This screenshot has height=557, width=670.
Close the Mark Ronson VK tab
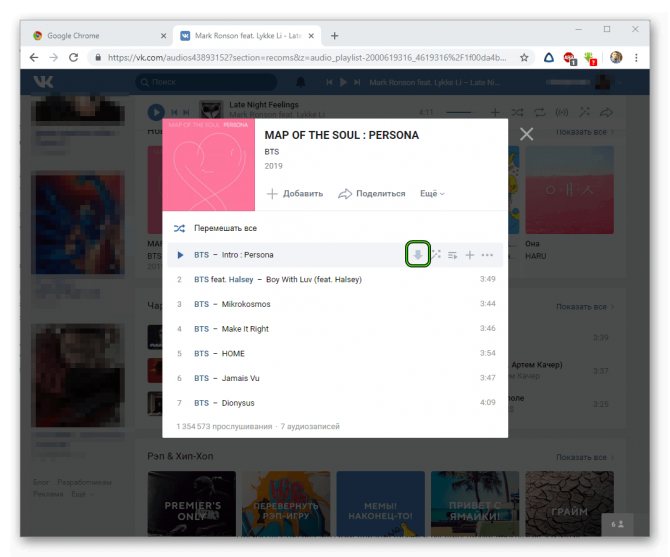coord(311,36)
